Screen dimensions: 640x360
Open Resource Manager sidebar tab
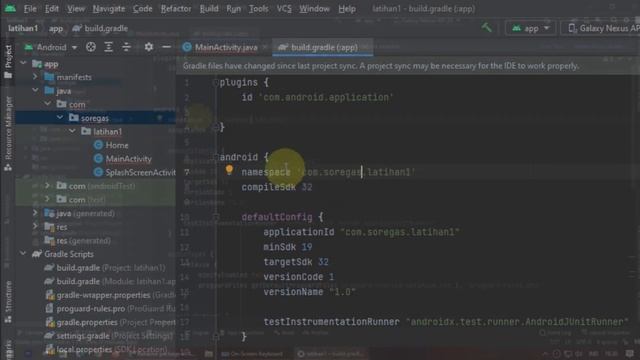point(8,133)
